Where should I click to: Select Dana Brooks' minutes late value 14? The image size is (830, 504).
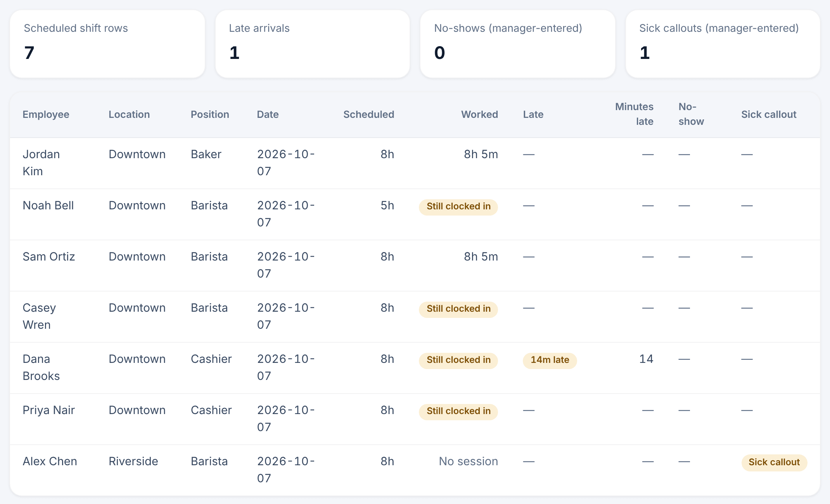point(646,359)
